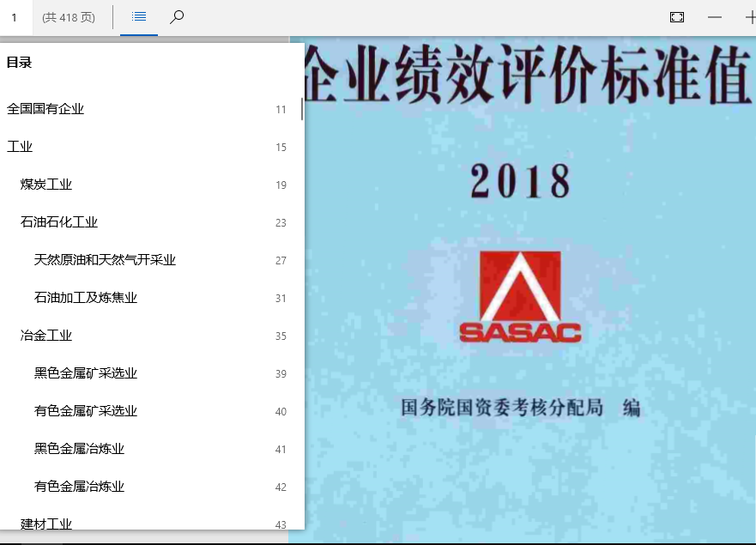Click page number 11 in contents
Screen dimensions: 756x545
[x=281, y=110]
